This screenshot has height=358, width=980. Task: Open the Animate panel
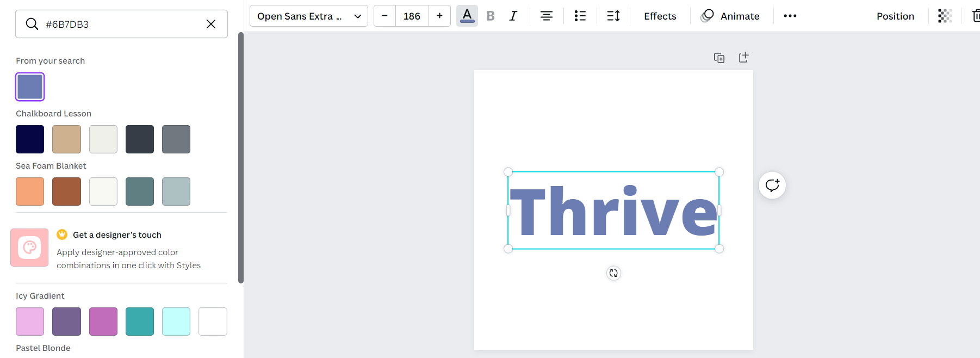click(x=730, y=16)
